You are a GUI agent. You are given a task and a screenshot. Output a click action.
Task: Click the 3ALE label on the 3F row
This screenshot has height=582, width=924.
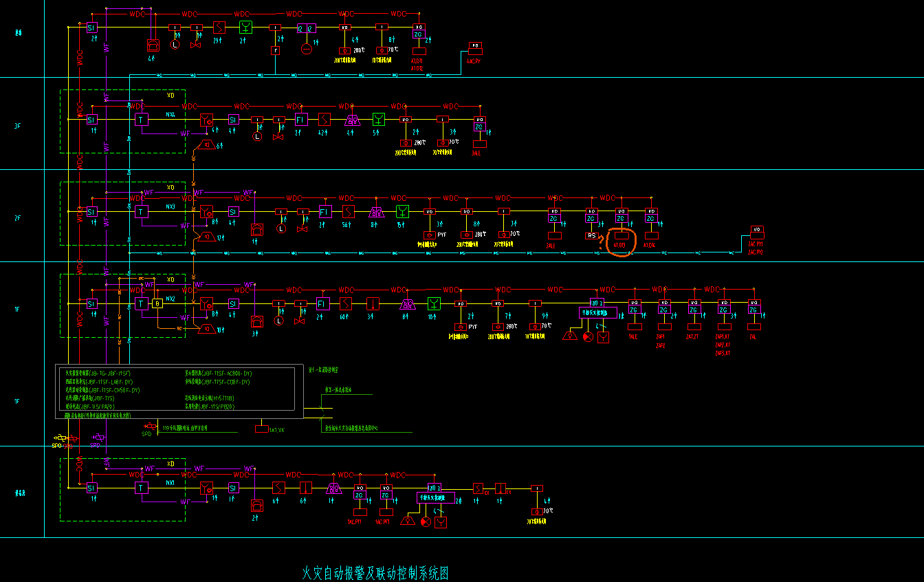click(x=476, y=153)
